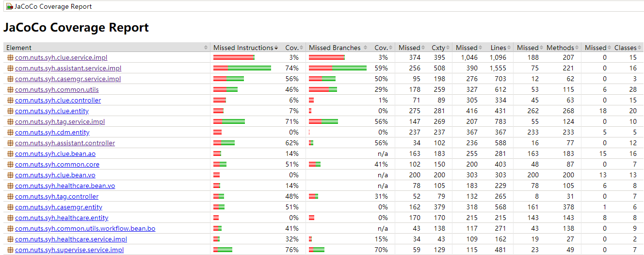Open the com.nuts.syh.common.utils.workflow.bean.bo link
The image size is (644, 255).
pyautogui.click(x=85, y=229)
